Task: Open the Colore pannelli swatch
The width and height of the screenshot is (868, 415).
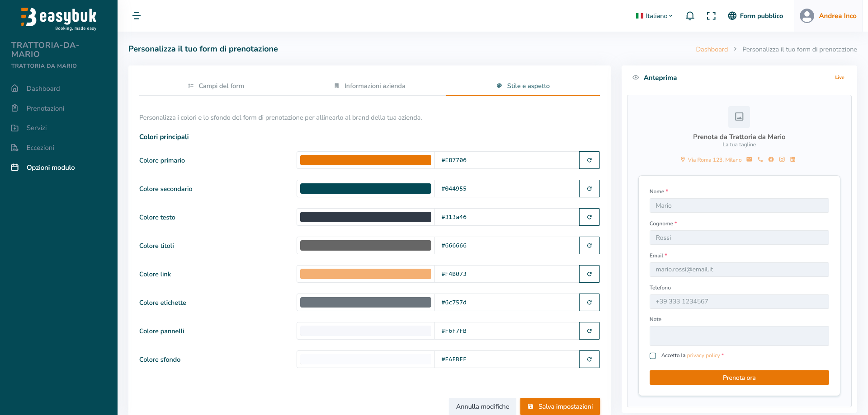Action: pos(366,331)
